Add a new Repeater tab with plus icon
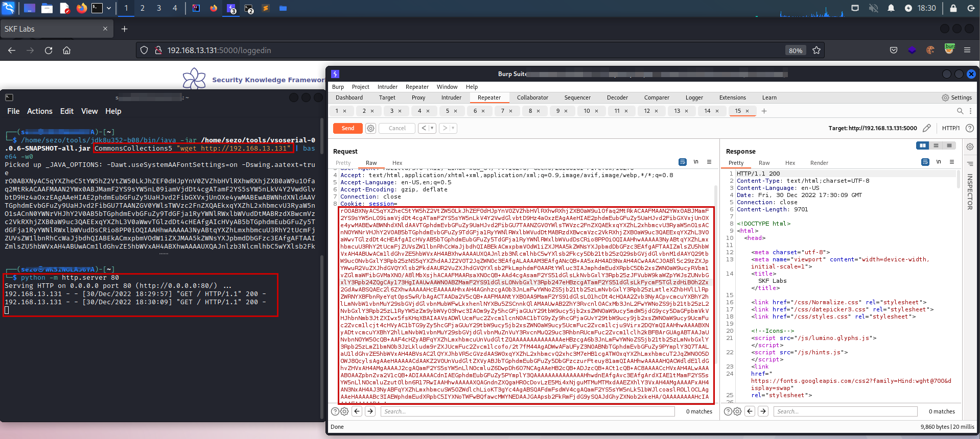980x439 pixels. 764,111
